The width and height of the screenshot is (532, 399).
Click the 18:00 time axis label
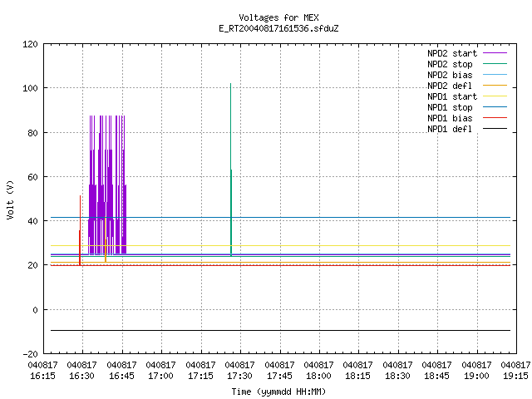318,376
